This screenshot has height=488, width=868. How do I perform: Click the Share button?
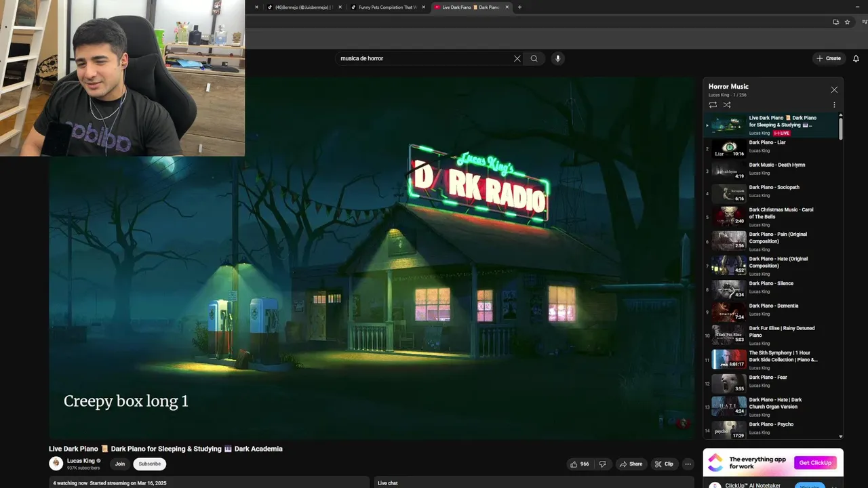coord(630,464)
